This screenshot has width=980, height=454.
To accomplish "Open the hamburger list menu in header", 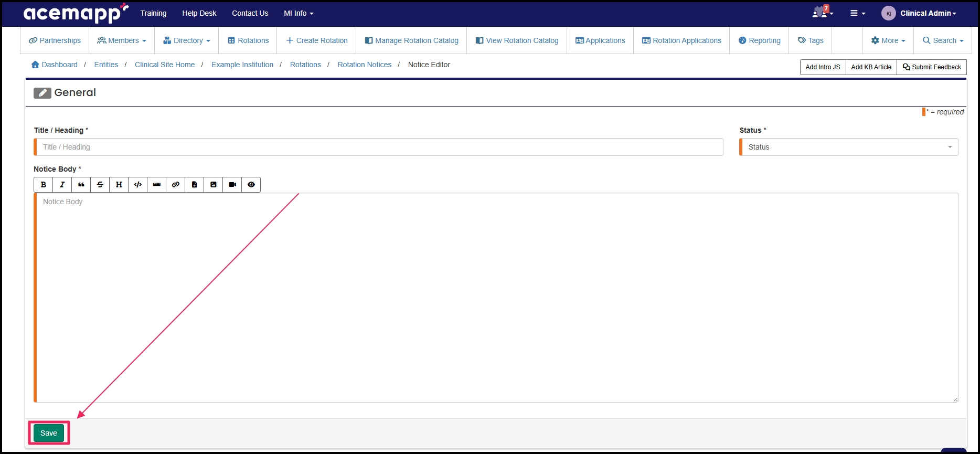I will click(858, 13).
